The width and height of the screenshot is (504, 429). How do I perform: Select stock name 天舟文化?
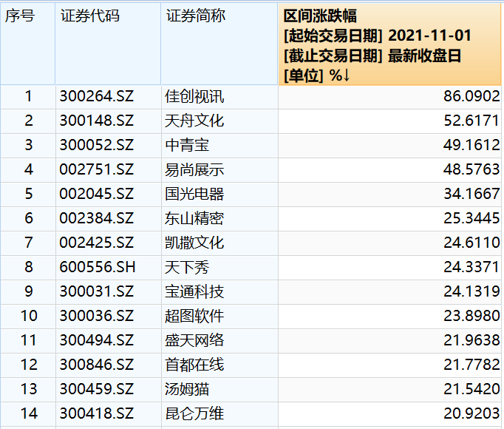click(194, 121)
